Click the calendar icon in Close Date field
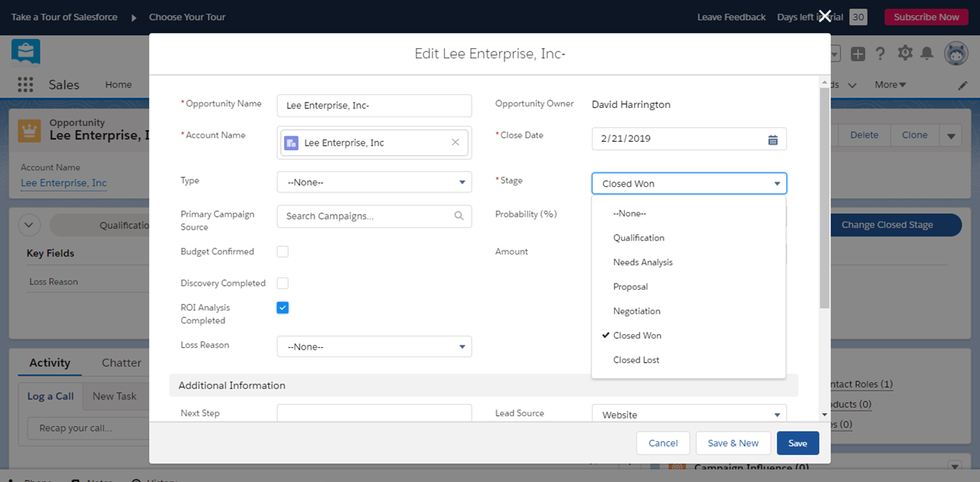 click(773, 139)
